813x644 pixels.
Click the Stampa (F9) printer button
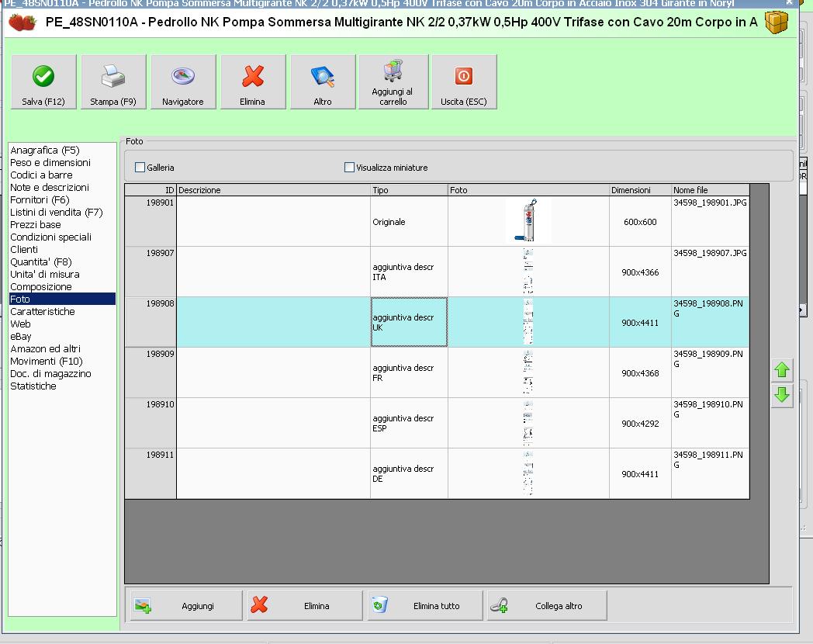click(113, 82)
